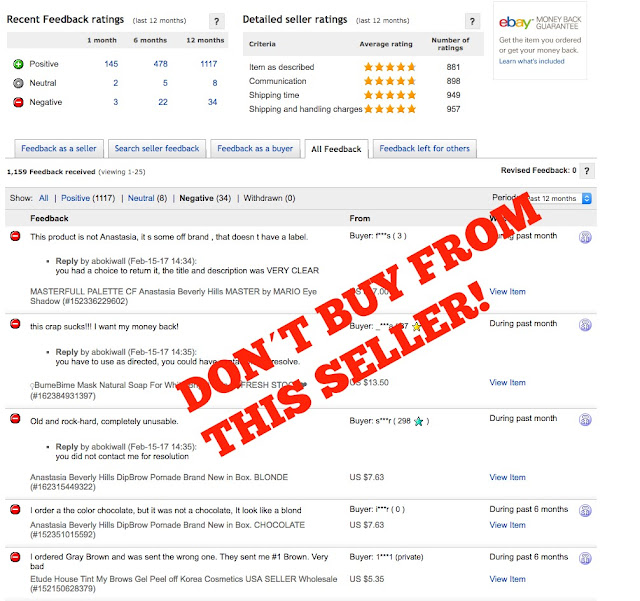Screen dimensions: 640x601
Task: Click the Shipping and handling charges stars
Action: [x=390, y=109]
